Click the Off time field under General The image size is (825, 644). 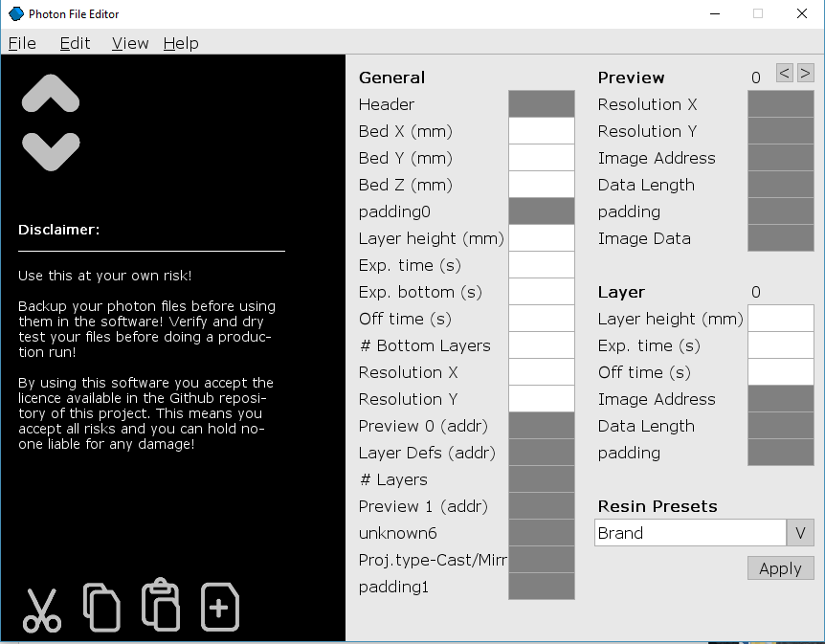(541, 318)
